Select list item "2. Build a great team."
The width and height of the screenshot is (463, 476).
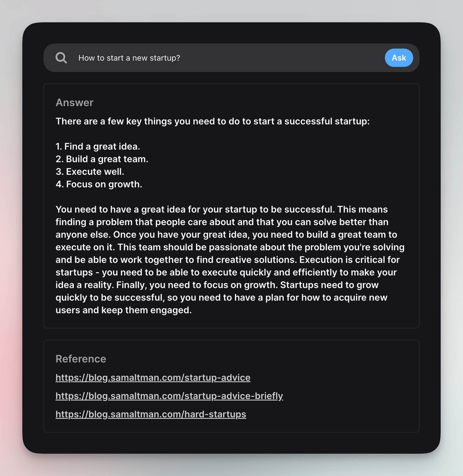click(102, 159)
